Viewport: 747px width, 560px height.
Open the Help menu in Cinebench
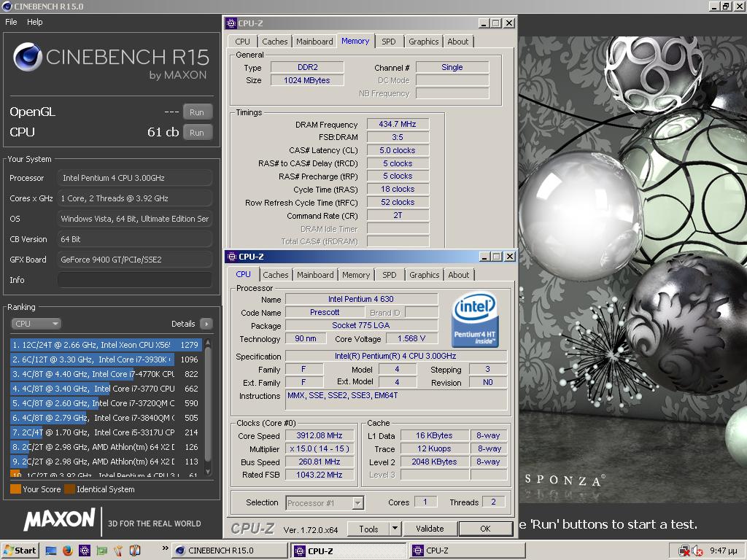coord(34,22)
